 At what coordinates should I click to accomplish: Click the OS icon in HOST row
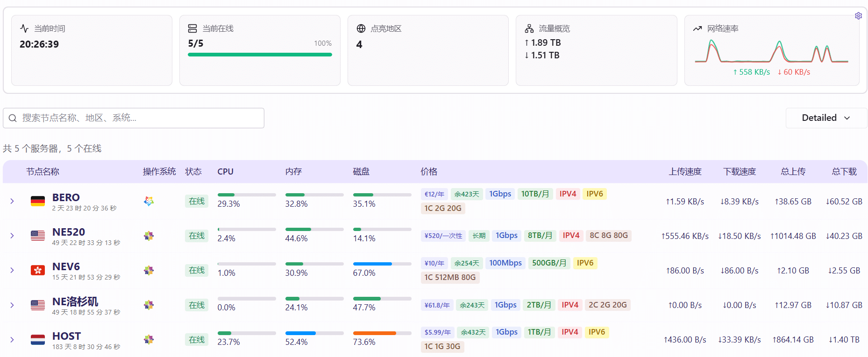149,339
